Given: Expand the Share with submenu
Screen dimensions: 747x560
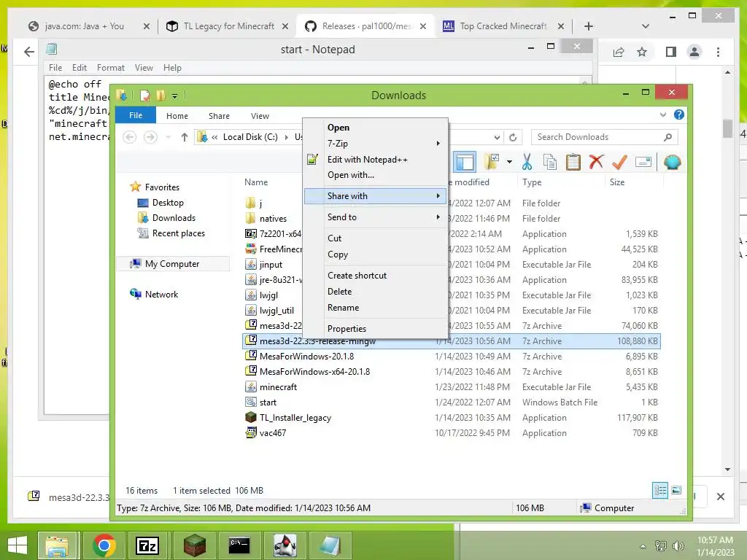Looking at the screenshot, I should (376, 195).
